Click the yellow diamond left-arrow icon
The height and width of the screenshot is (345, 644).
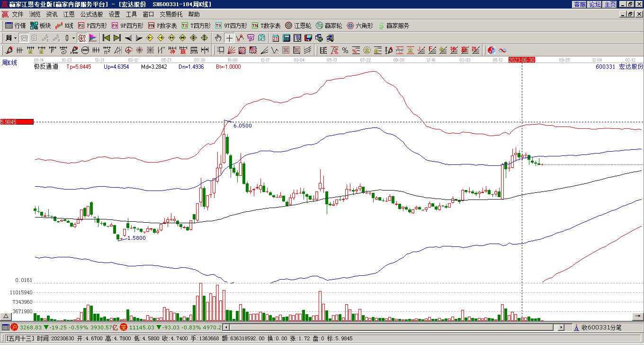[150, 38]
